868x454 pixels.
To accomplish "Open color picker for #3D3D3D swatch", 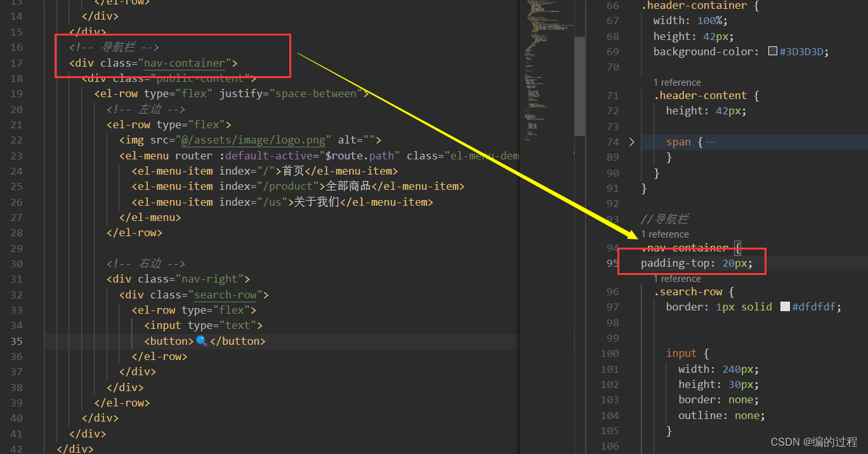I will (x=773, y=51).
